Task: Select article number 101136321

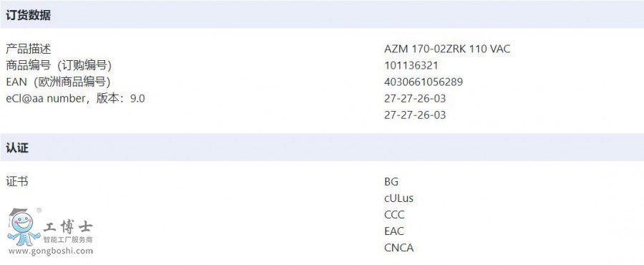Action: pyautogui.click(x=411, y=66)
